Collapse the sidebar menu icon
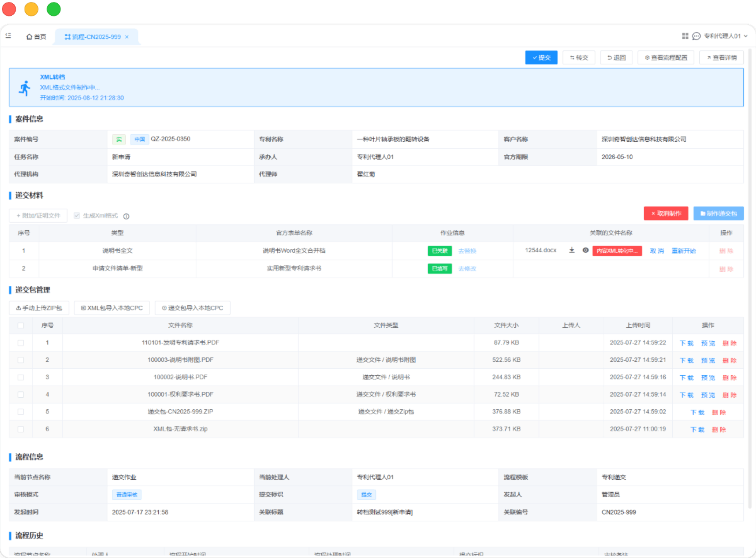 (8, 36)
